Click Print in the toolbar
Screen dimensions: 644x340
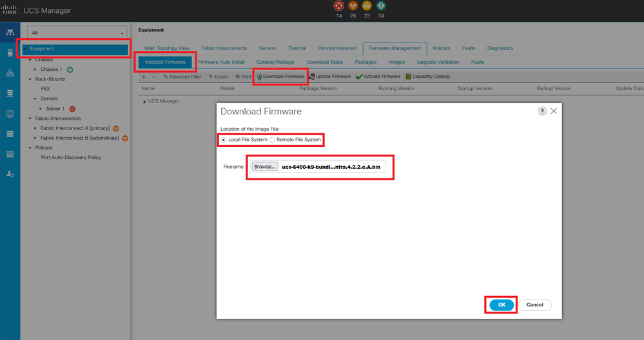coord(243,77)
